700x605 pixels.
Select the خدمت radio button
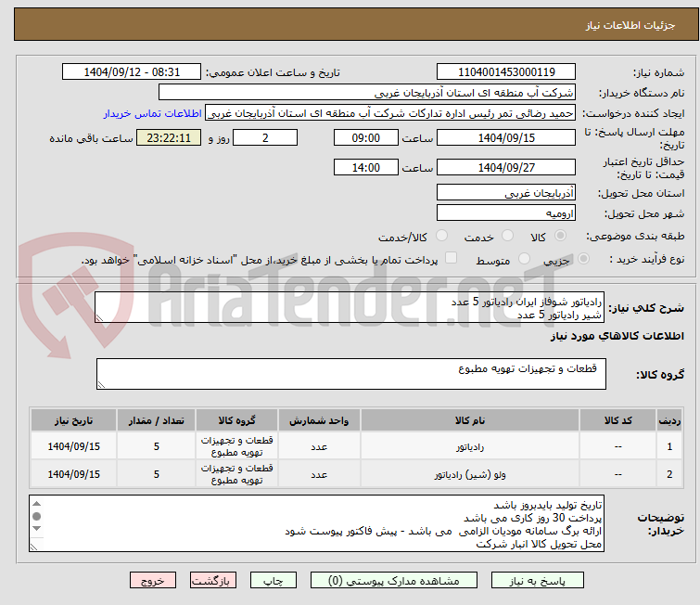point(507,236)
